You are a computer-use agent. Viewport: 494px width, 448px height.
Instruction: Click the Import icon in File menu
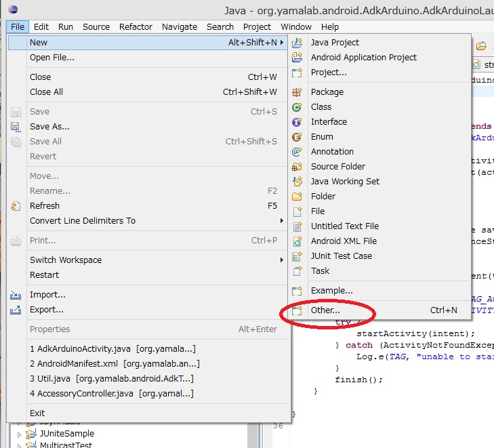click(16, 296)
